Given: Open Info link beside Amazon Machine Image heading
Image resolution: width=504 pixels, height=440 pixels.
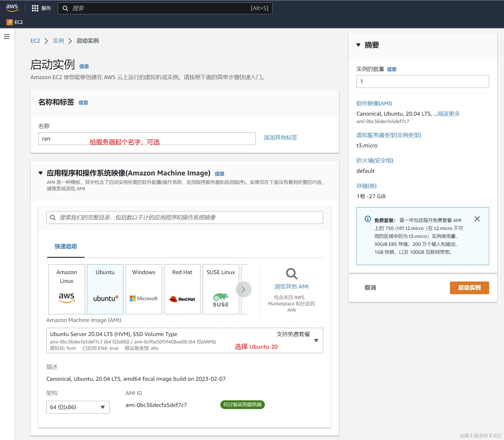Looking at the screenshot, I should [219, 174].
